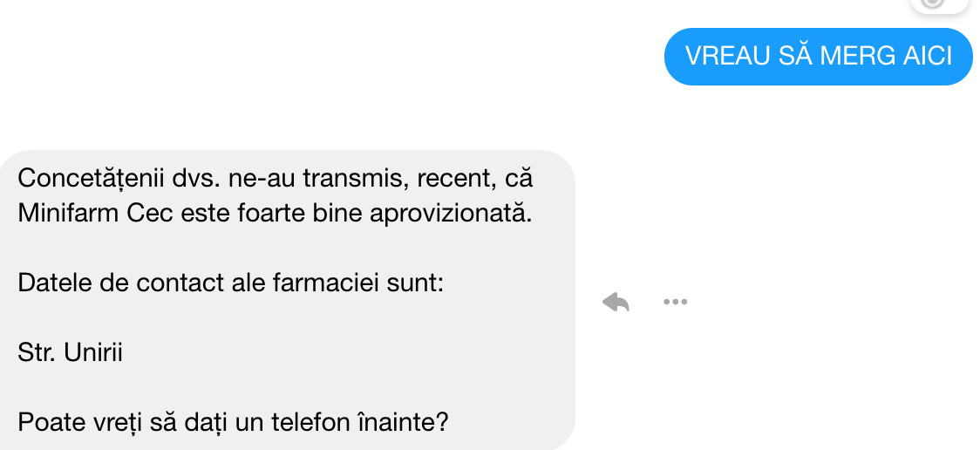Click the Str. Unirii address text
Viewport: 980px width, 450px height.
click(70, 354)
